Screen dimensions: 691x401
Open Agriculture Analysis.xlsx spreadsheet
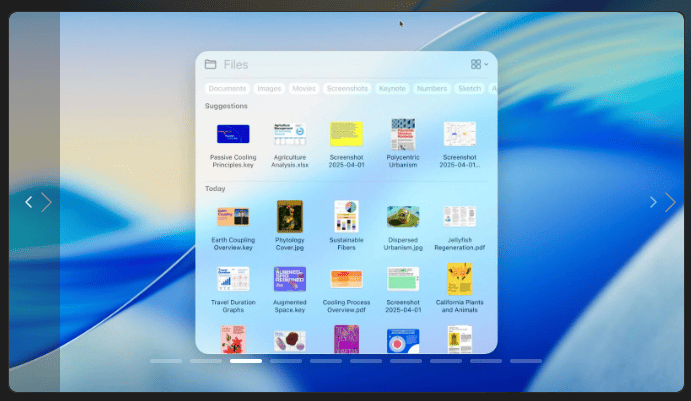pos(290,134)
